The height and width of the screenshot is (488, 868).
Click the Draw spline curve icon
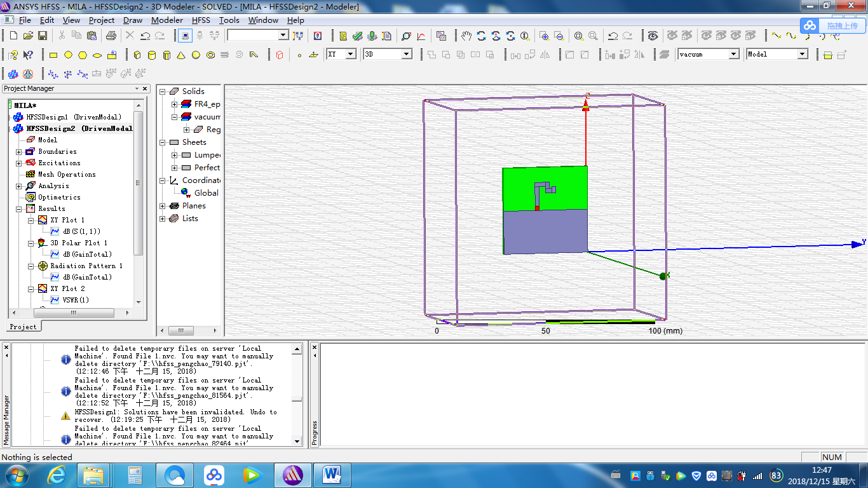[x=791, y=36]
